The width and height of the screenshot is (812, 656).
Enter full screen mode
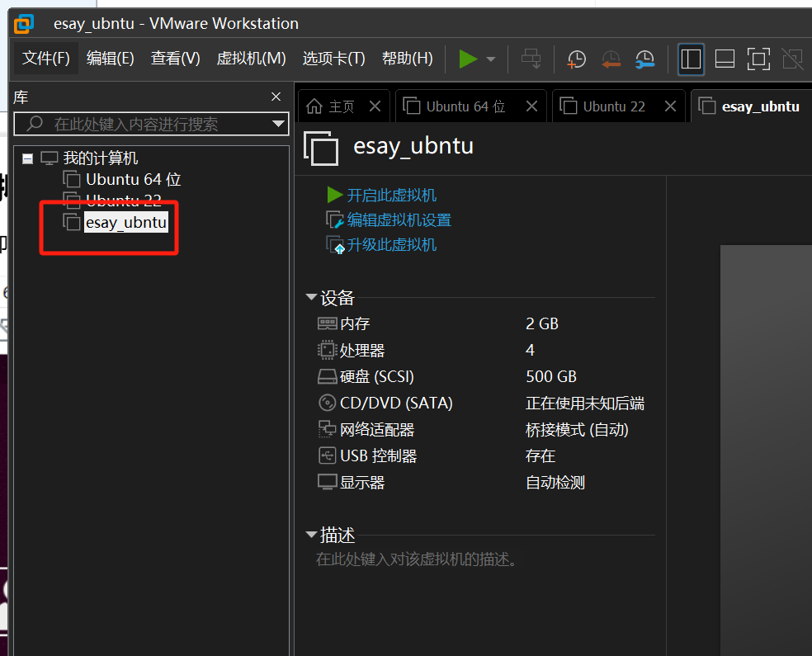coord(758,59)
